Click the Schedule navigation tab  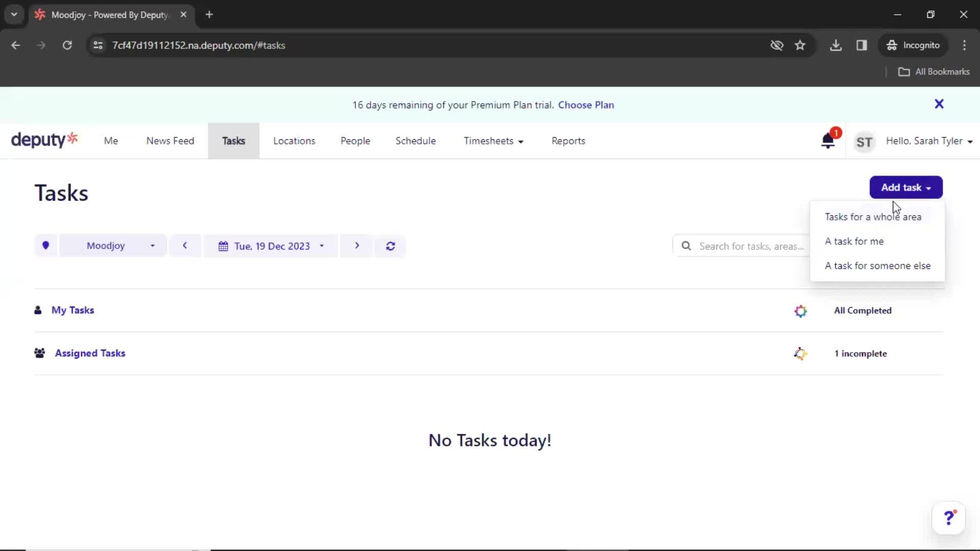(x=416, y=141)
